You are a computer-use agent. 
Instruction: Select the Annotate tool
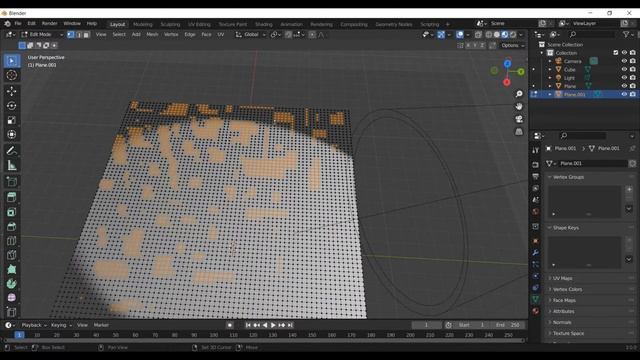coord(12,151)
